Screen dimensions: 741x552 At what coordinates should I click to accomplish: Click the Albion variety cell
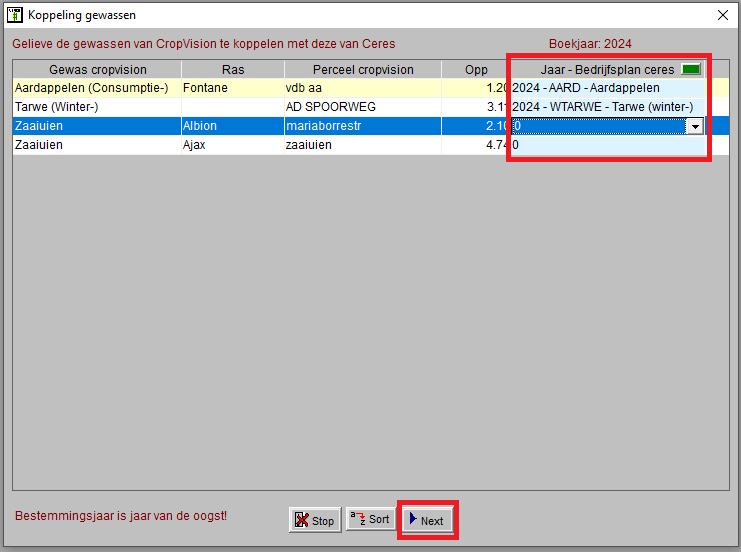(x=233, y=126)
